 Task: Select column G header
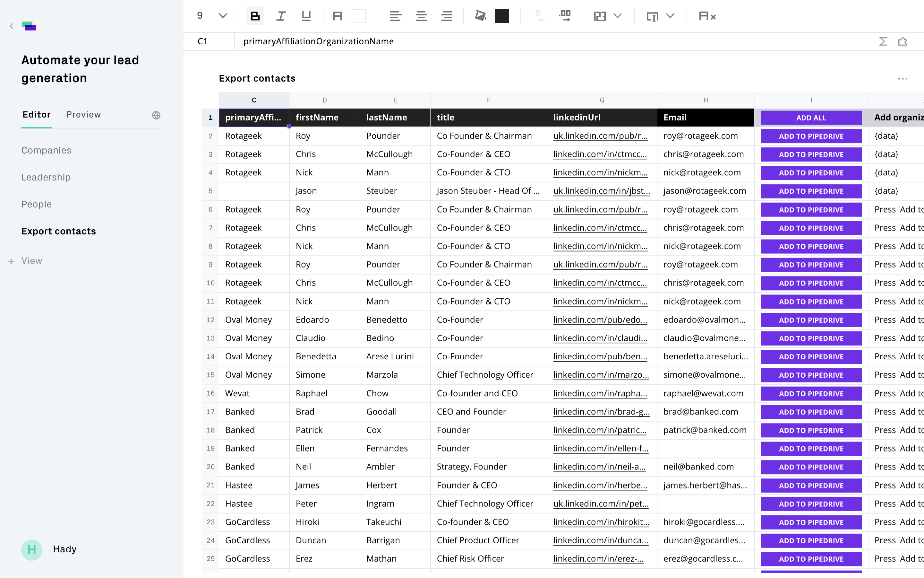point(602,100)
